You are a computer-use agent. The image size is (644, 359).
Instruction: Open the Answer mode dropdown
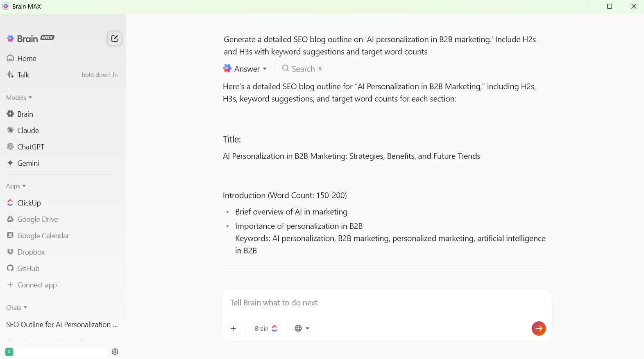tap(245, 69)
